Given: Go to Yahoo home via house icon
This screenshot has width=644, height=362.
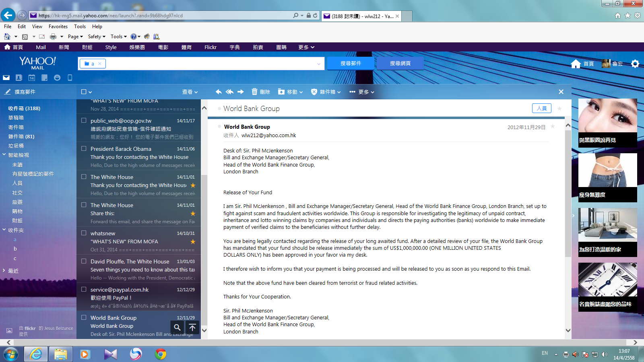Looking at the screenshot, I should point(576,64).
